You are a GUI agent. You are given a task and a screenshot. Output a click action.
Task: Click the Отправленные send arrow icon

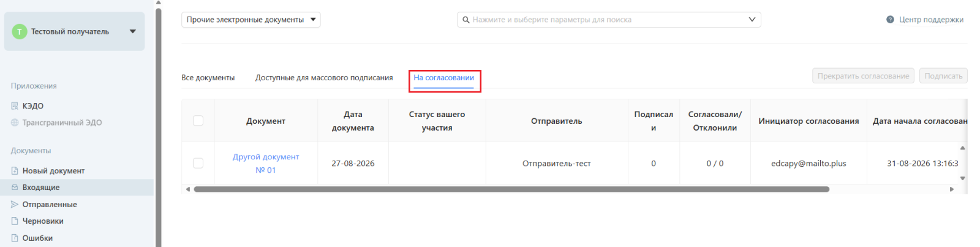(15, 205)
